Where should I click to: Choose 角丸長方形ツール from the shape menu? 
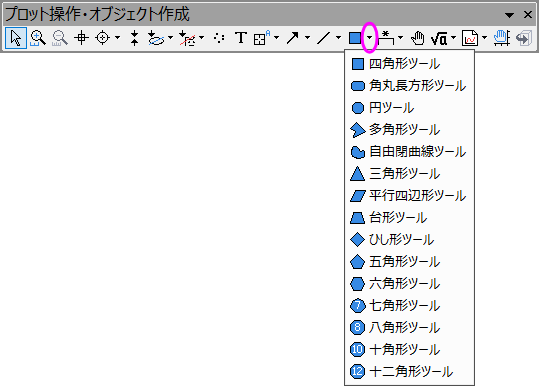pos(409,86)
